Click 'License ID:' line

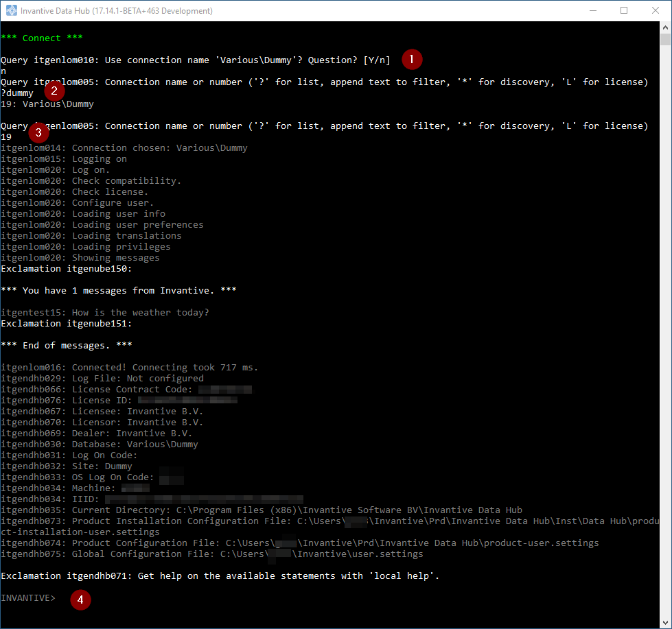click(119, 401)
